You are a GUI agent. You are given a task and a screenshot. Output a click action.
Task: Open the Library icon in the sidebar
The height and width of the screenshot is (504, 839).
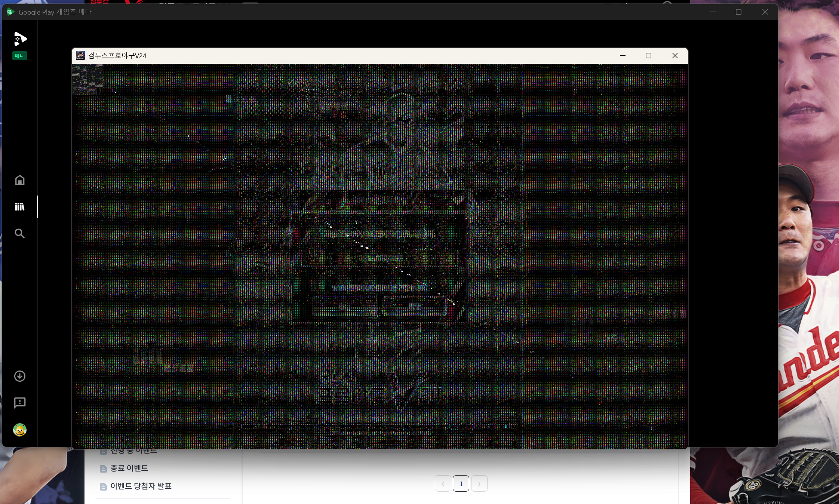point(20,207)
